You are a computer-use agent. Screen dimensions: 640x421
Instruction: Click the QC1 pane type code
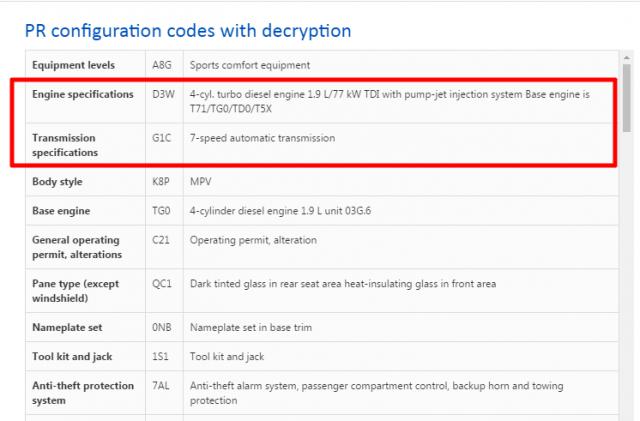coord(162,284)
